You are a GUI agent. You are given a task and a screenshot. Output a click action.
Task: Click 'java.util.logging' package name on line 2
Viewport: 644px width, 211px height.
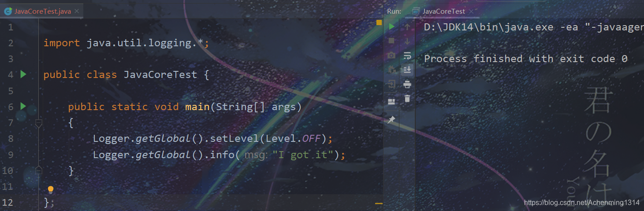click(139, 43)
